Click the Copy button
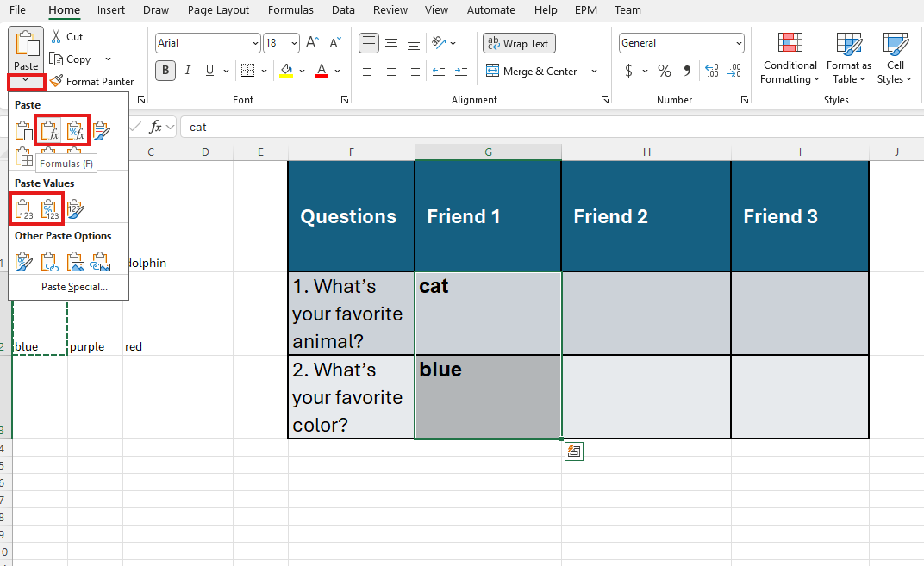This screenshot has height=566, width=924. click(71, 59)
